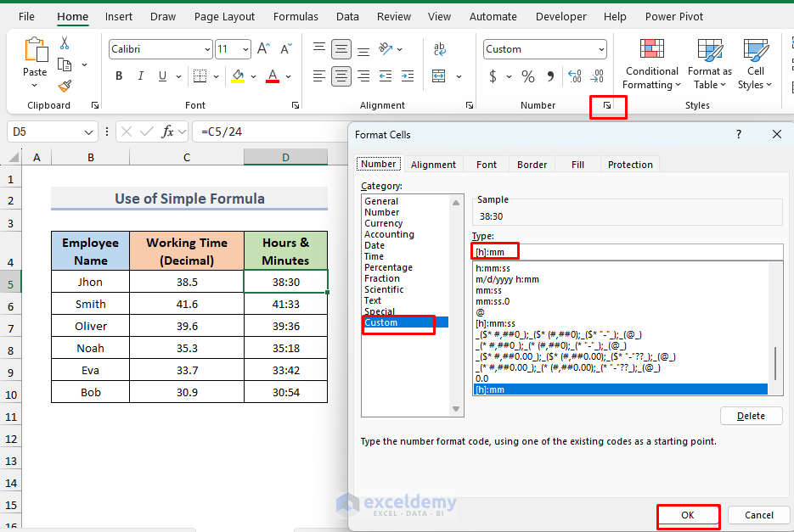Expand the font size 11 dropdown
This screenshot has height=532, width=794.
[x=245, y=49]
